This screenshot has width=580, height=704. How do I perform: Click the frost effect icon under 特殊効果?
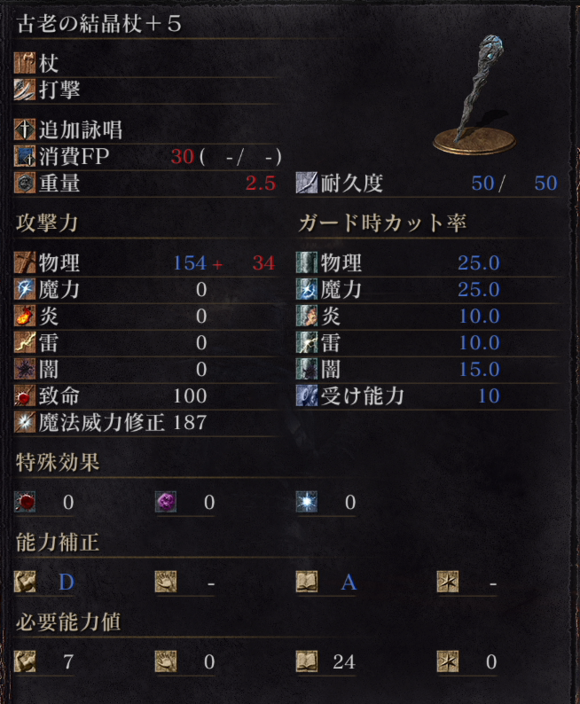(307, 502)
